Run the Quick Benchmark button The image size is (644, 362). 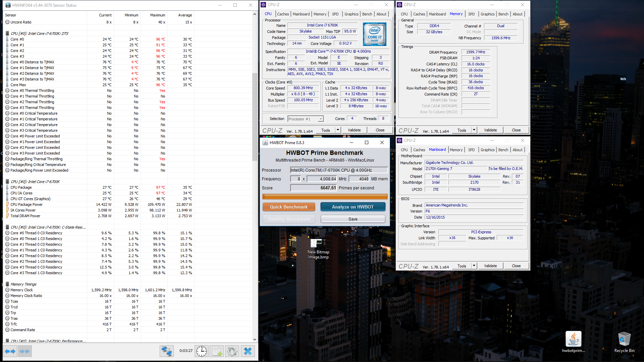point(289,207)
